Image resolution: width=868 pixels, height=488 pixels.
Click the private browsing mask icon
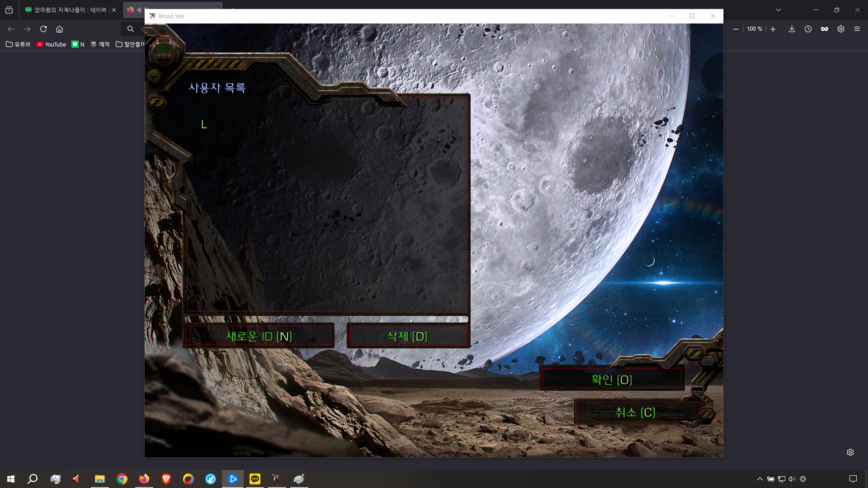(x=825, y=29)
